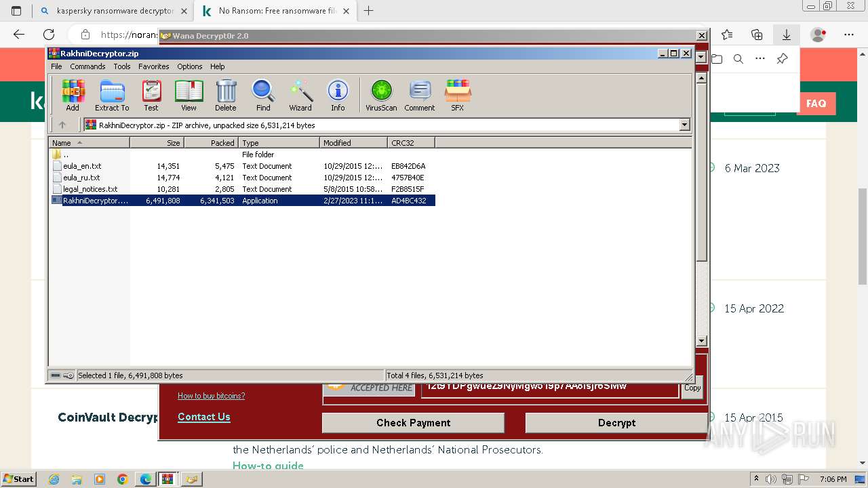Sort files by the Size column header
This screenshot has height=488, width=868.
pos(157,143)
